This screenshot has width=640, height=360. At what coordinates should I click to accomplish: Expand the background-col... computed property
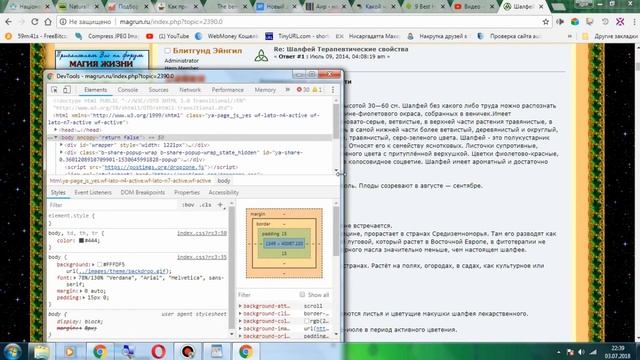(x=240, y=321)
